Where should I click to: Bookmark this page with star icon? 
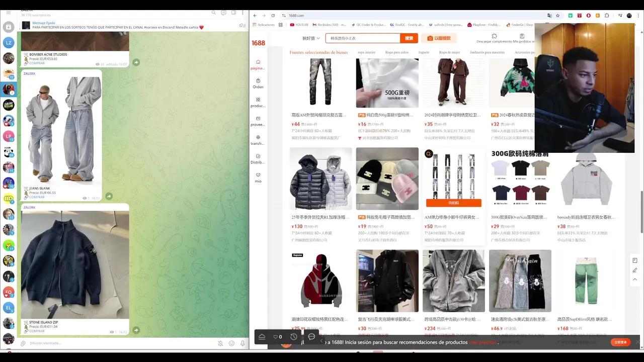pos(557,16)
